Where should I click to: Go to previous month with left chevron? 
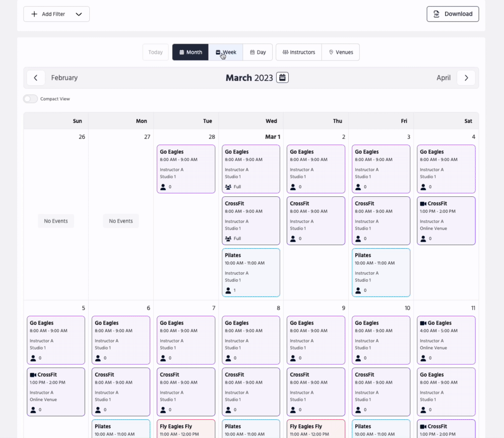35,78
